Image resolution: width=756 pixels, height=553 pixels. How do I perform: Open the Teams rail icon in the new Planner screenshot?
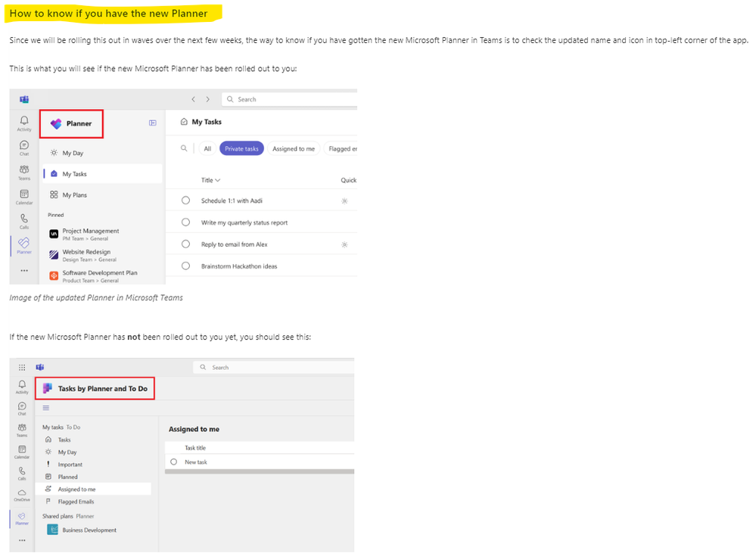(x=24, y=172)
